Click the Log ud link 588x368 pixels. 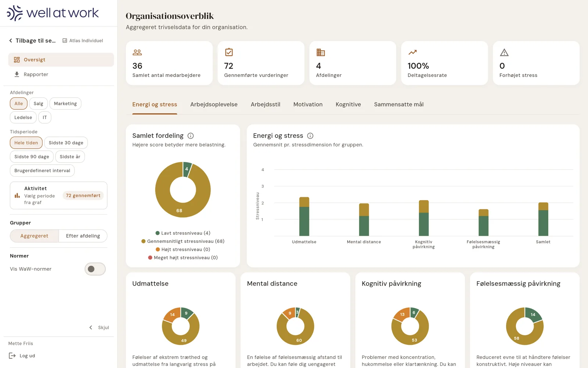tap(27, 356)
